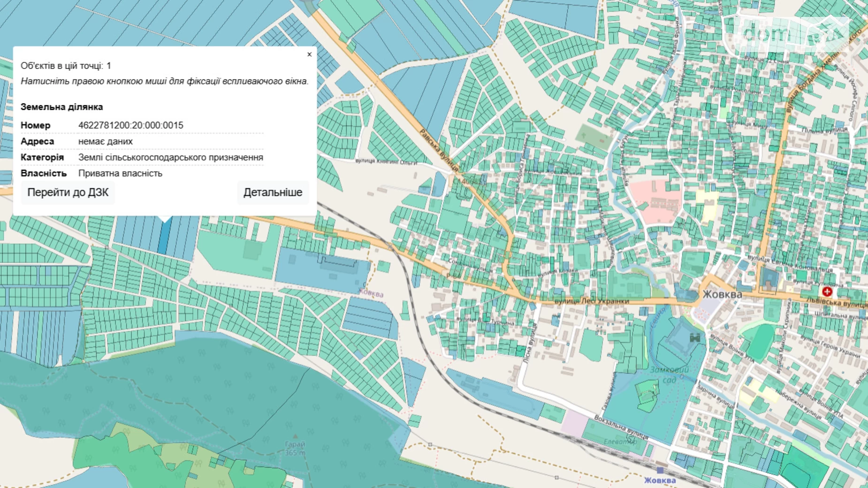Click the purple 'Жовква' stop label
Viewport: 868px width, 488px height.
[371, 293]
